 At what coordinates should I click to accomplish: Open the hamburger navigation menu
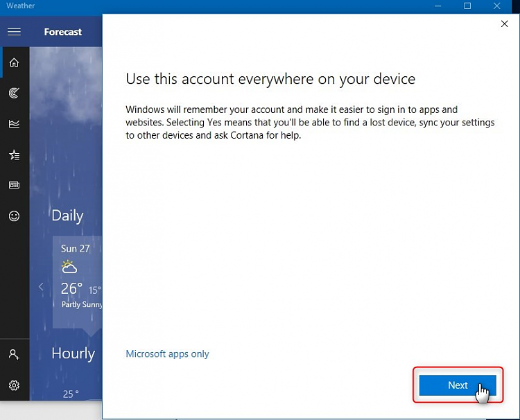tap(14, 32)
